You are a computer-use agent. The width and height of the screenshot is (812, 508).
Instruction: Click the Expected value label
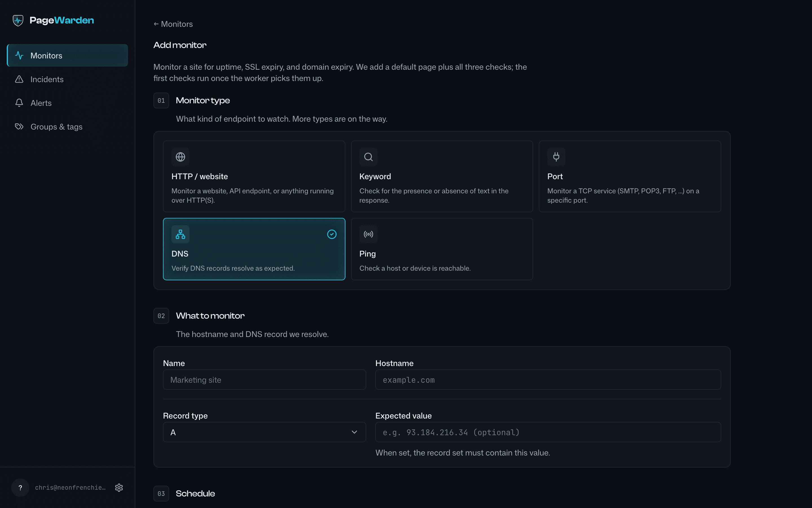click(x=403, y=416)
